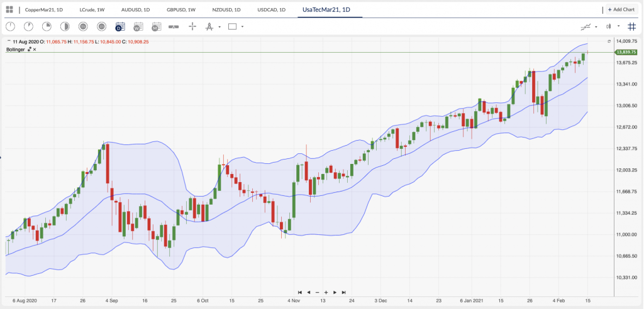The width and height of the screenshot is (644, 309).
Task: Select the weekly (W) timeframe icon
Action: pos(138,26)
